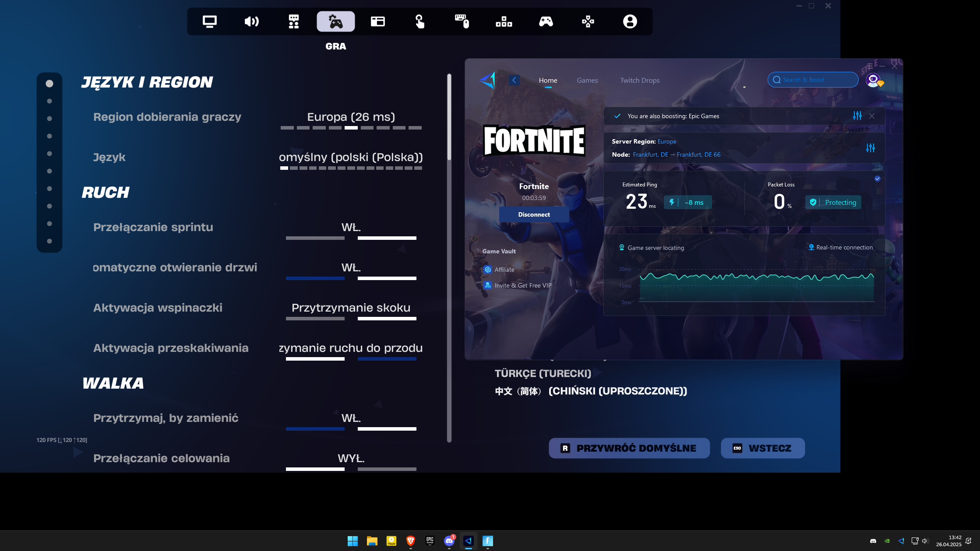The height and width of the screenshot is (551, 980).
Task: Open the video display settings icon
Action: (209, 21)
